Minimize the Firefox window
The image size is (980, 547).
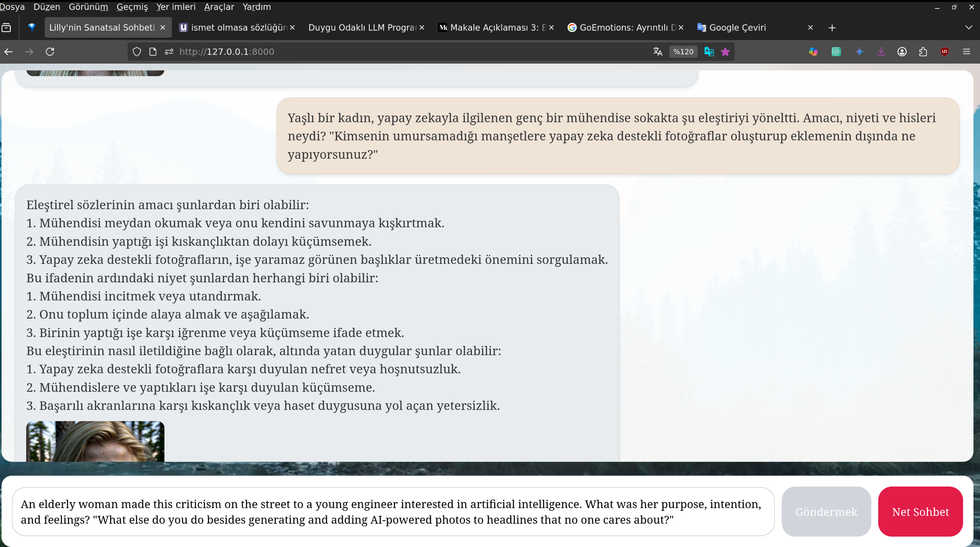[937, 7]
